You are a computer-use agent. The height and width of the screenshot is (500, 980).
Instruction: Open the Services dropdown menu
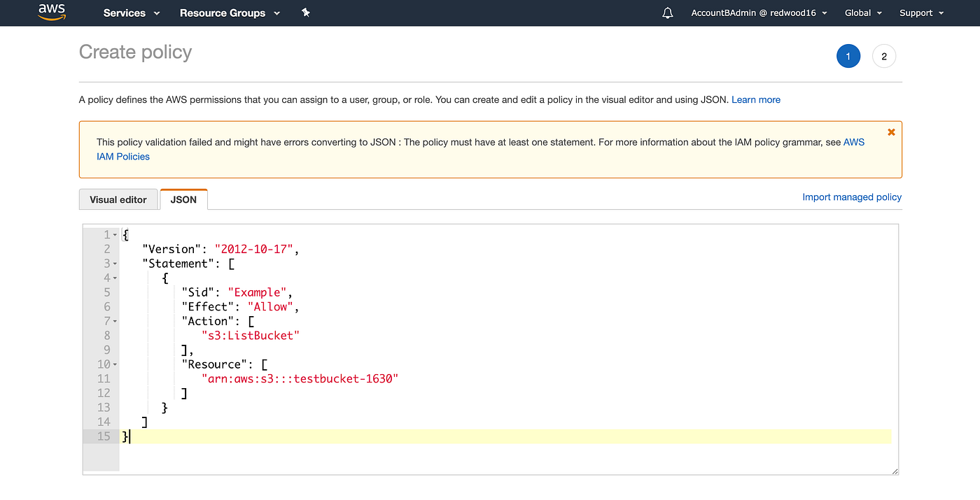pos(132,13)
